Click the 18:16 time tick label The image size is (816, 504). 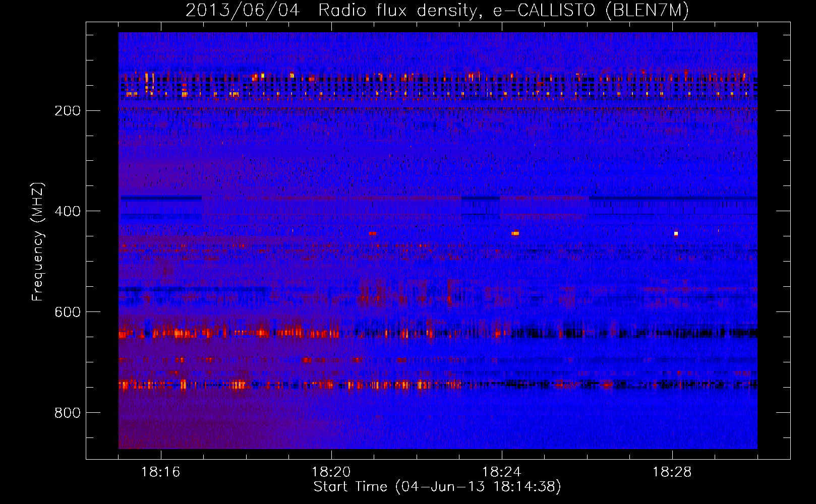pos(161,472)
